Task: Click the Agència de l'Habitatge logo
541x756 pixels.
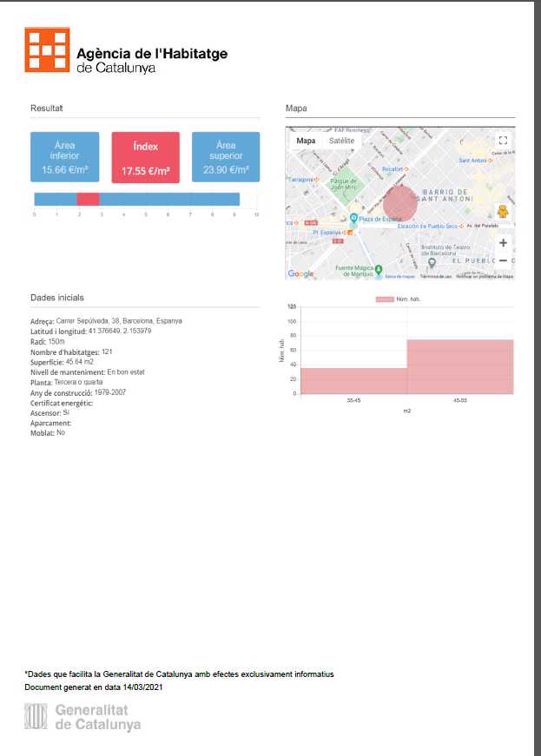Action: tap(48, 49)
